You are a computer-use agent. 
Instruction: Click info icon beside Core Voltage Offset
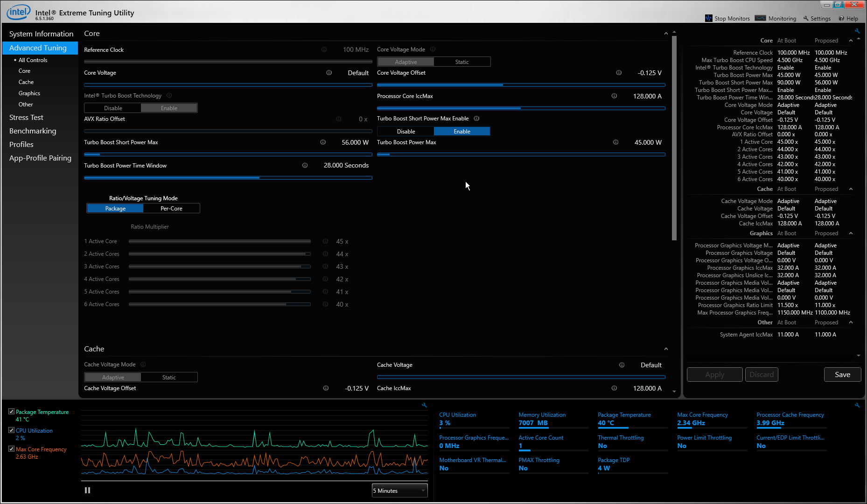(619, 73)
